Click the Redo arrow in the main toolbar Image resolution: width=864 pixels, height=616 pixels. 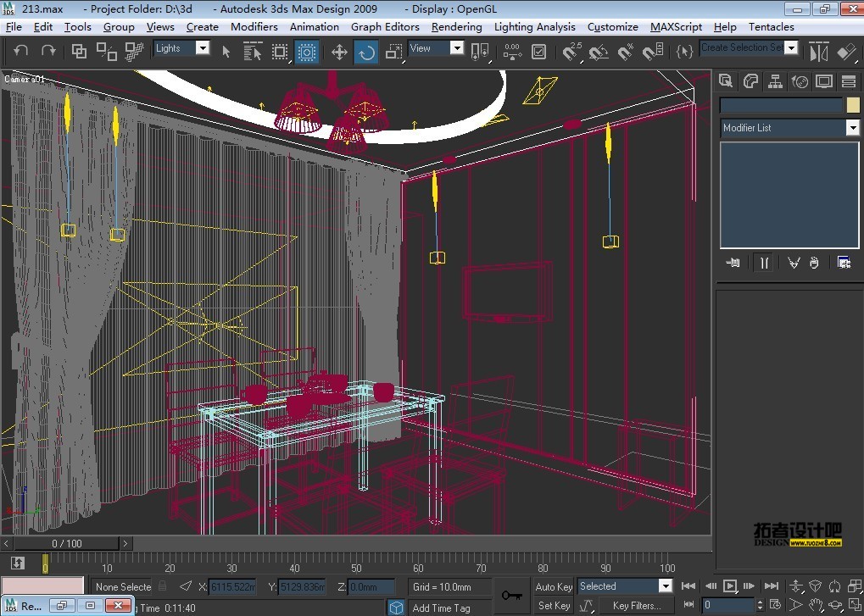(x=48, y=51)
